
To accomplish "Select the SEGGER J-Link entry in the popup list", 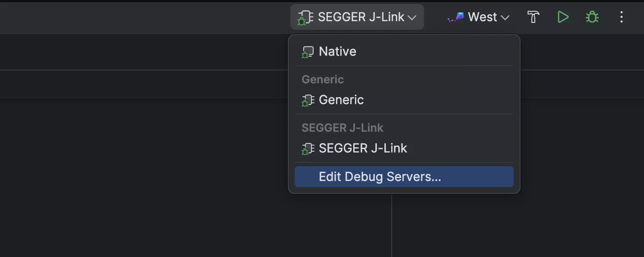I will 404,149.
